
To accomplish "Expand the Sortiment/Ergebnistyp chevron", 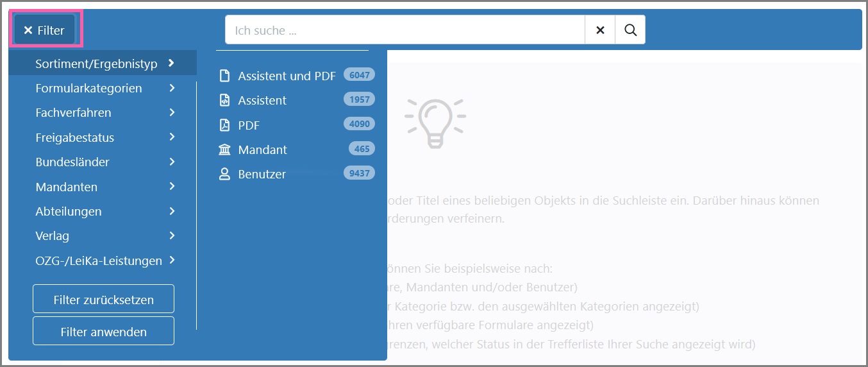I will 171,63.
